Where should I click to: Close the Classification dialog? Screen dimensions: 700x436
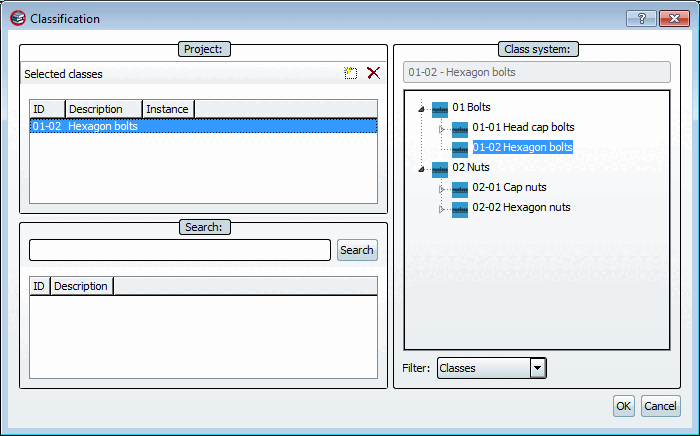coord(675,18)
